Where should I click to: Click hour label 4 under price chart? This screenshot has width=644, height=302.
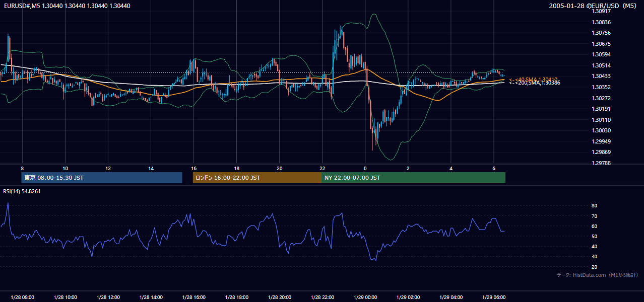tap(451, 168)
